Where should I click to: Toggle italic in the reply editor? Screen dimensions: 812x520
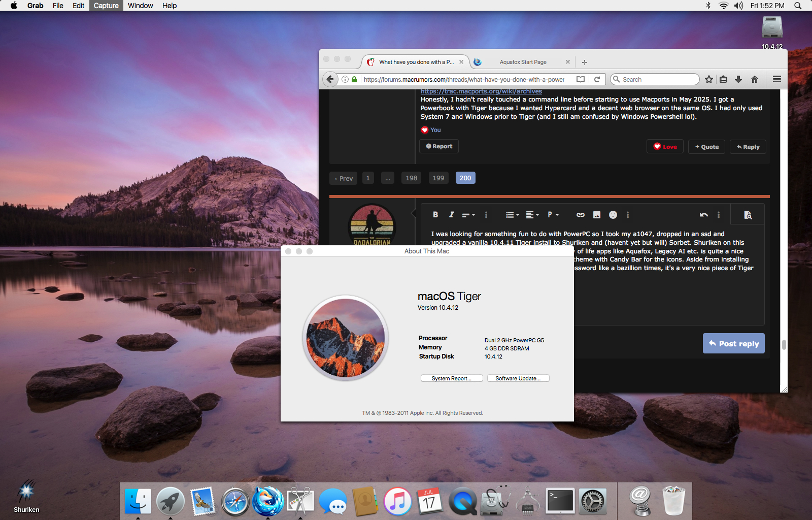click(x=451, y=215)
